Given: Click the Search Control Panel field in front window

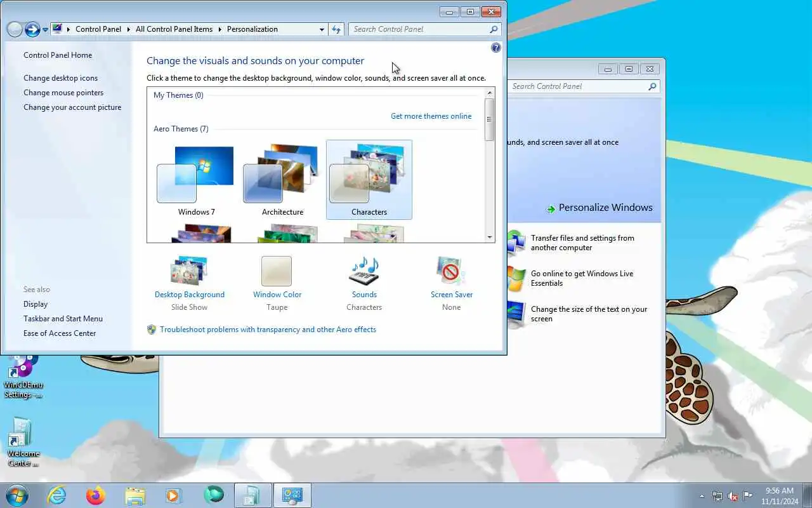Looking at the screenshot, I should pyautogui.click(x=424, y=29).
